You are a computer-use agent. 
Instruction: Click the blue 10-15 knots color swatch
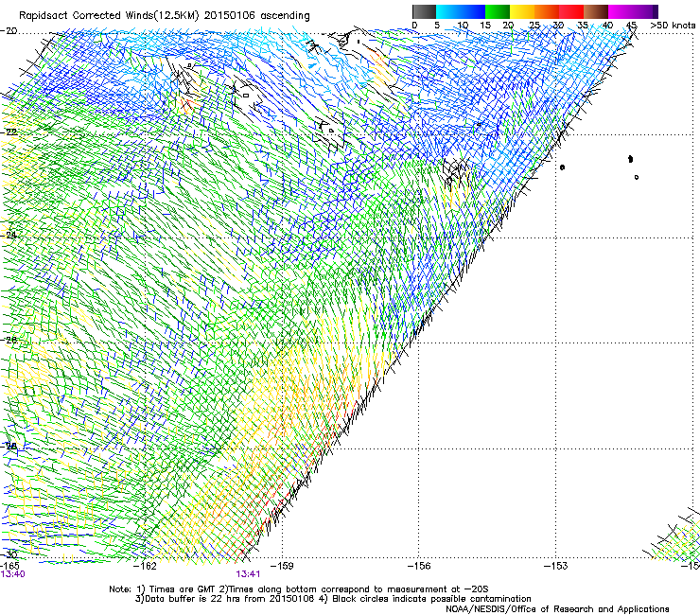click(473, 11)
